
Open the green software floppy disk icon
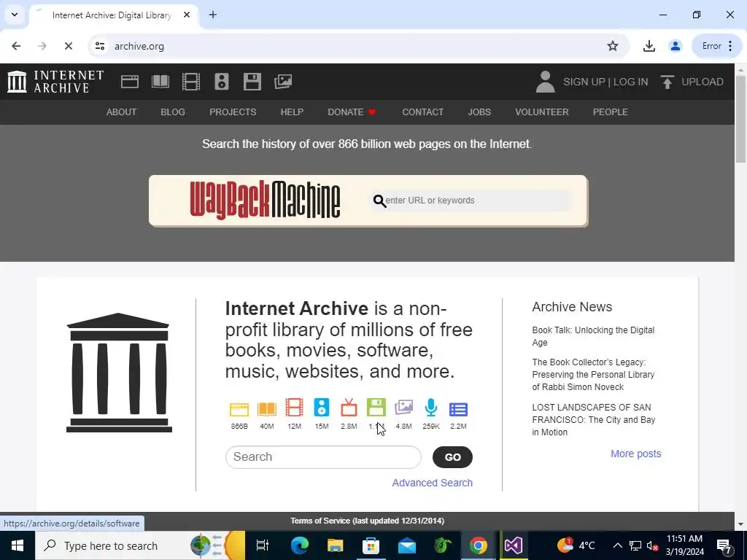coord(376,408)
